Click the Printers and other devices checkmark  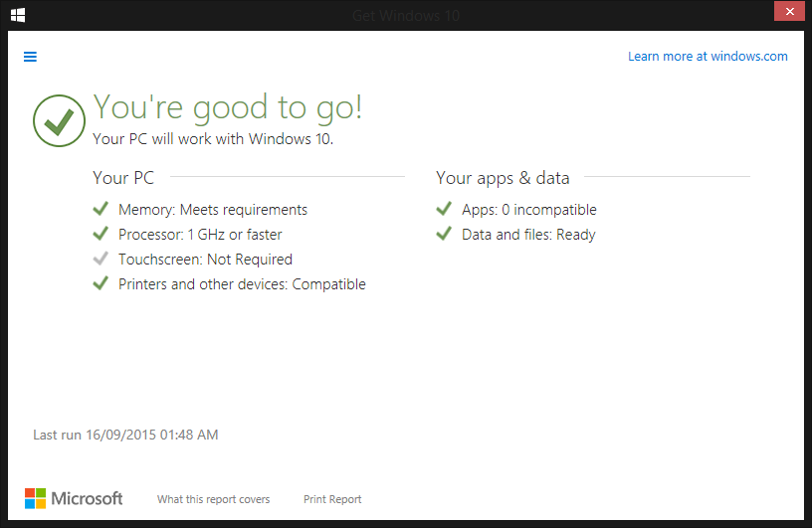pos(101,283)
